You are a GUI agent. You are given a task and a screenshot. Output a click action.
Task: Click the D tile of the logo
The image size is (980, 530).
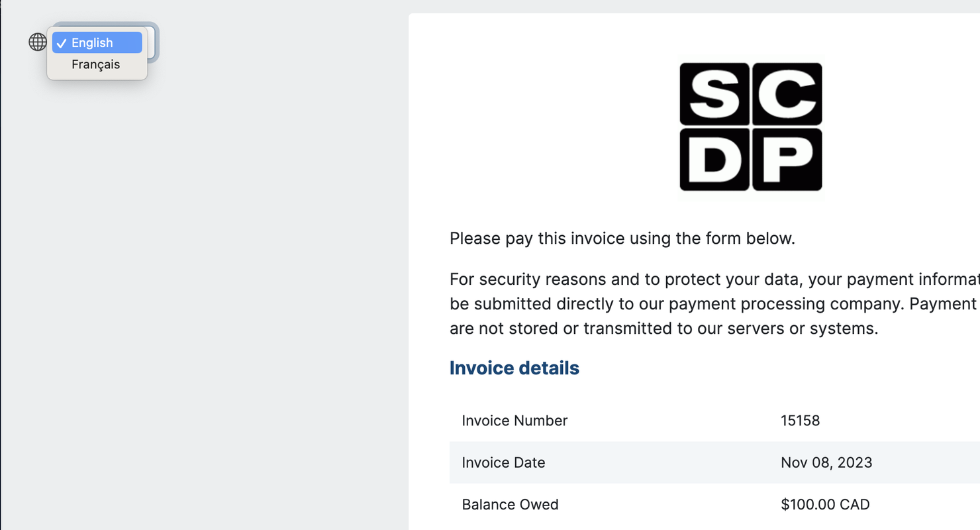tap(714, 159)
